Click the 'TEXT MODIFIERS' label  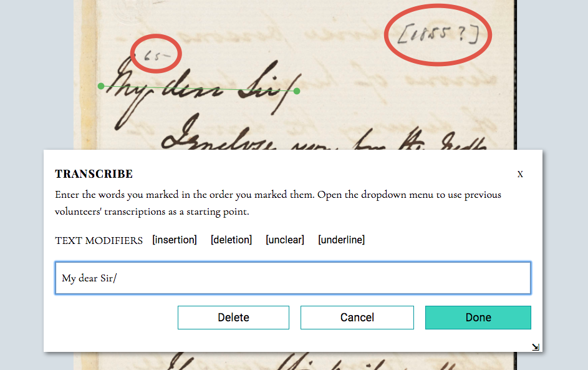tap(99, 241)
